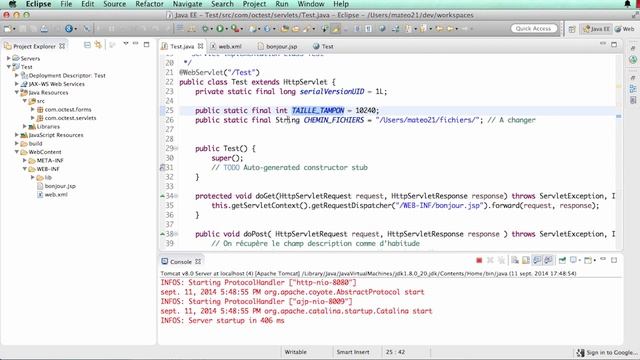Open the File menu
Image resolution: width=640 pixels, height=360 pixels.
tap(66, 4)
